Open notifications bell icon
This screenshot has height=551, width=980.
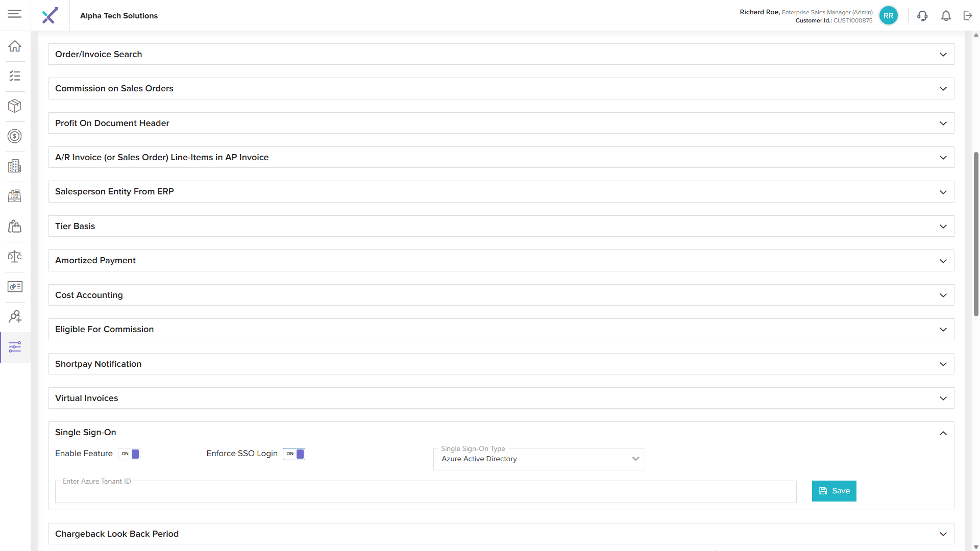[946, 16]
